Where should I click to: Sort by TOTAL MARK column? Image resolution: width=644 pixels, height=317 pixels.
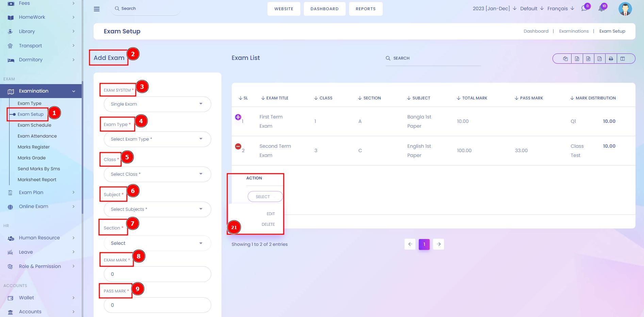coord(472,98)
